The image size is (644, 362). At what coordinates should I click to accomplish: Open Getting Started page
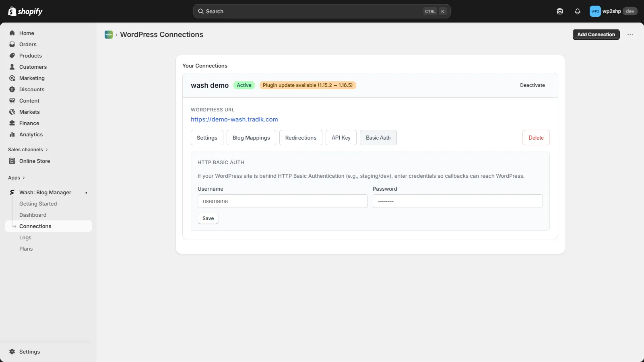coord(38,204)
